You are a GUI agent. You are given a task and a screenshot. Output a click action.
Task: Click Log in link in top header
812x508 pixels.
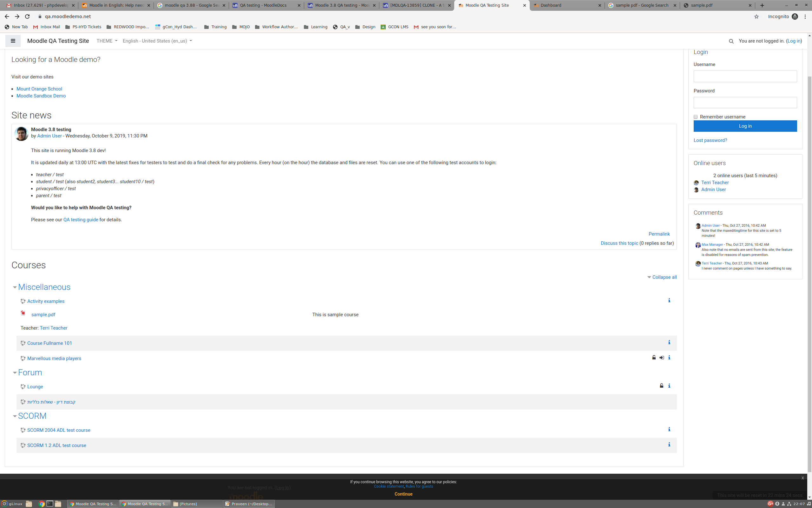(794, 41)
